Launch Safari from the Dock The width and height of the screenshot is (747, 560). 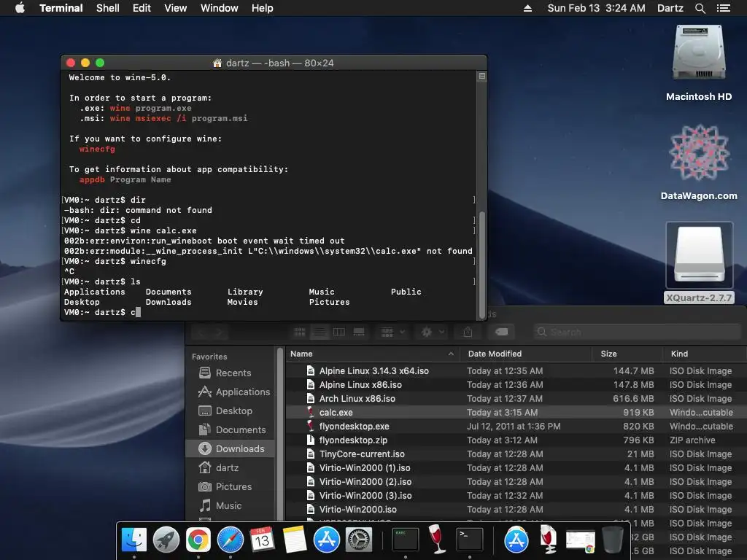(x=230, y=540)
